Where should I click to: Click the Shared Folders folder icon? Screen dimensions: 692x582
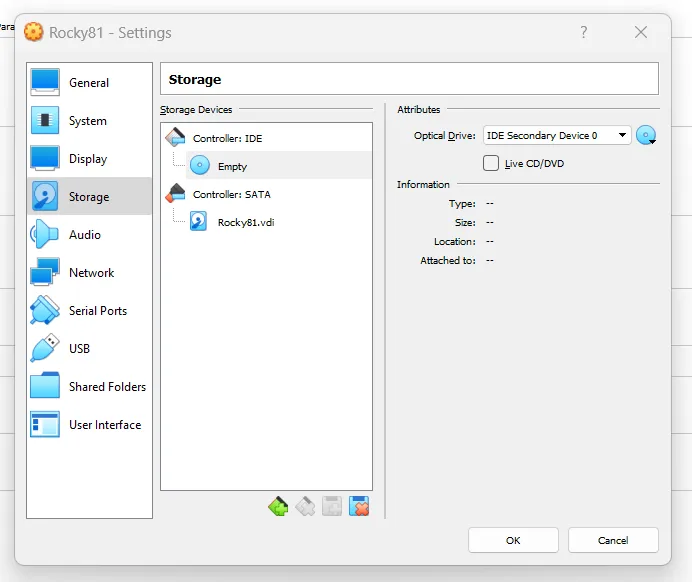45,386
